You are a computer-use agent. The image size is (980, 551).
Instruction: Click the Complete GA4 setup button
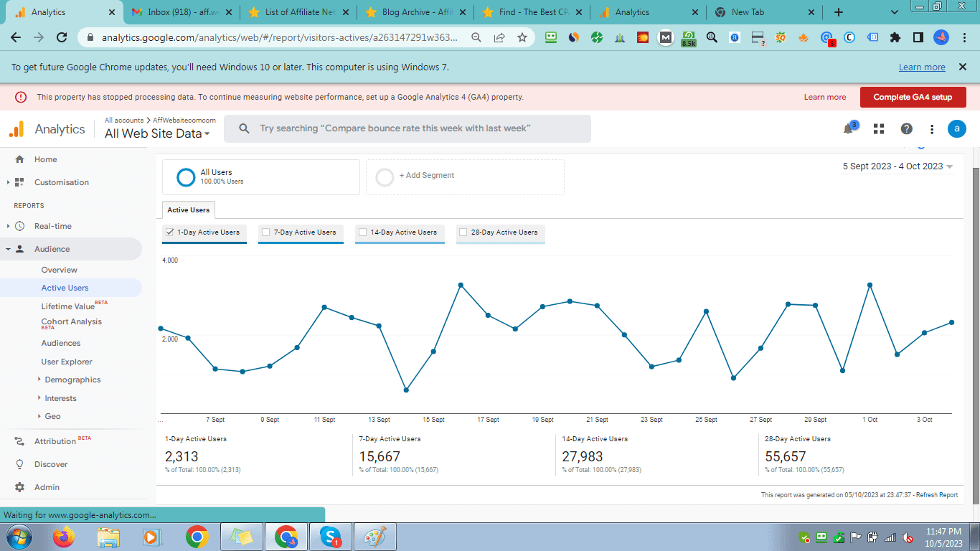pos(913,97)
